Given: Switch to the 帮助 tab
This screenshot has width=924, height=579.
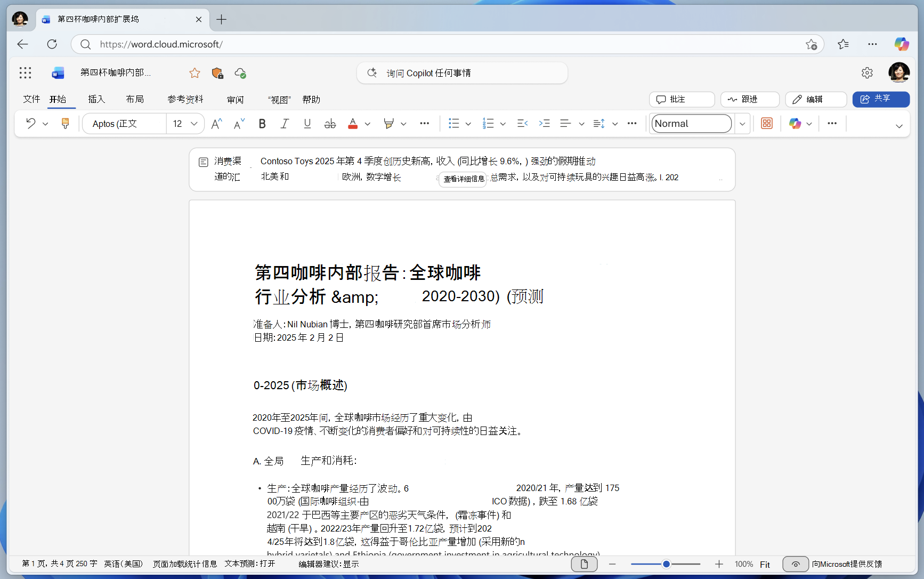Looking at the screenshot, I should click(x=311, y=100).
